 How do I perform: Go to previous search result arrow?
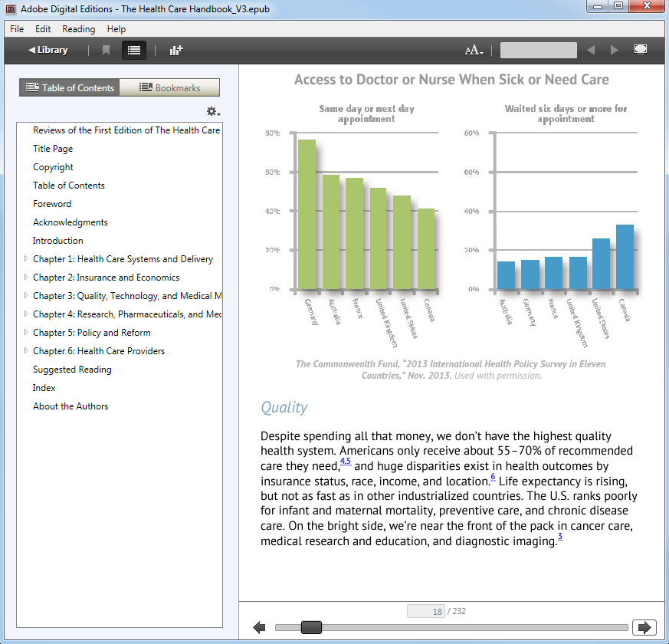(x=590, y=51)
